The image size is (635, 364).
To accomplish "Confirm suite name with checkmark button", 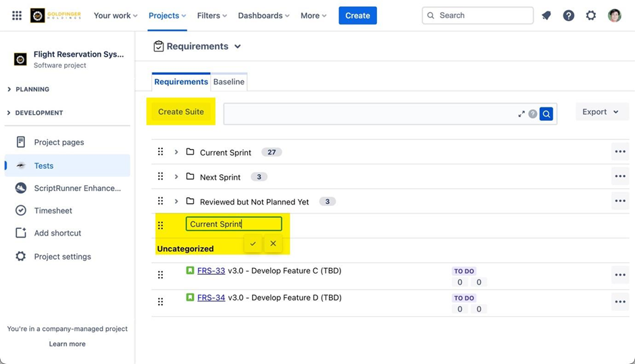I will [x=253, y=244].
